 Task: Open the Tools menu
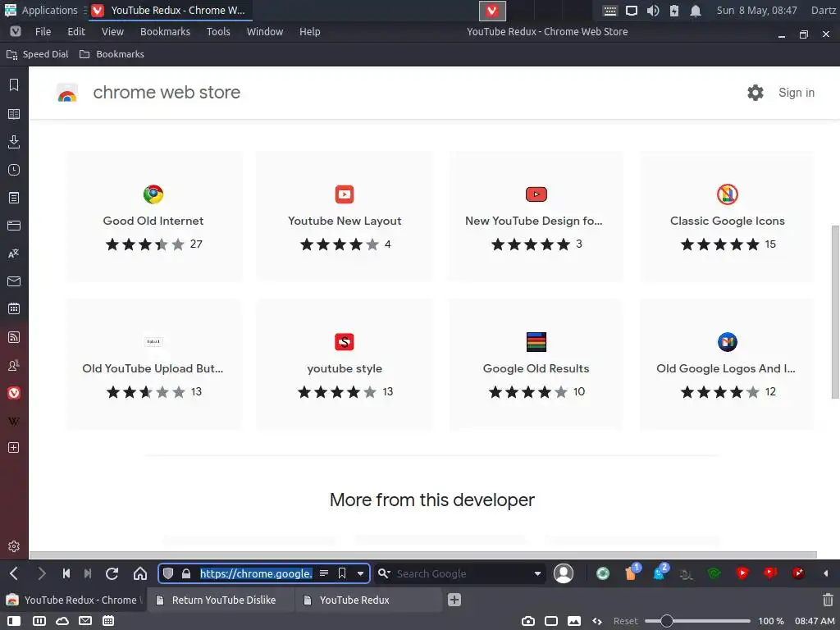click(218, 32)
